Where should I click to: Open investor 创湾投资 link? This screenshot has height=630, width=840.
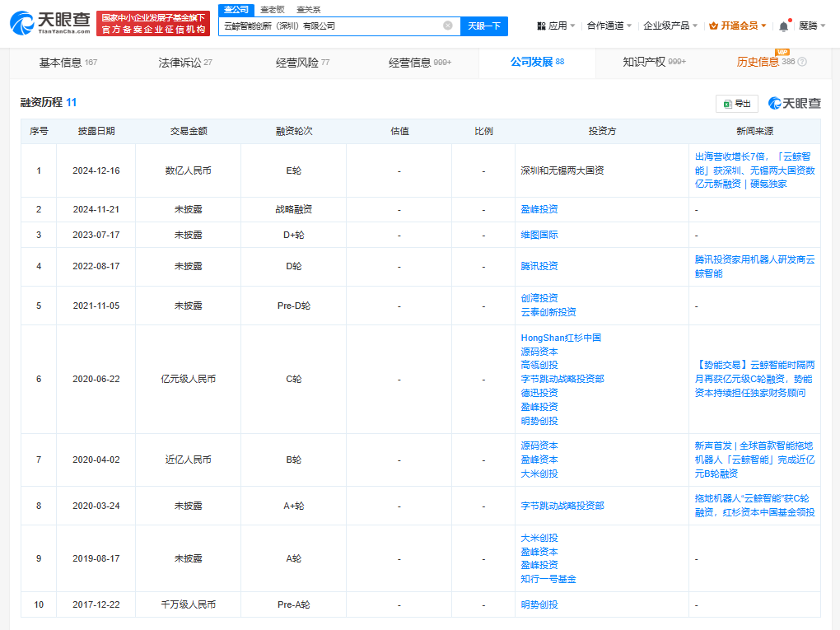pyautogui.click(x=539, y=298)
